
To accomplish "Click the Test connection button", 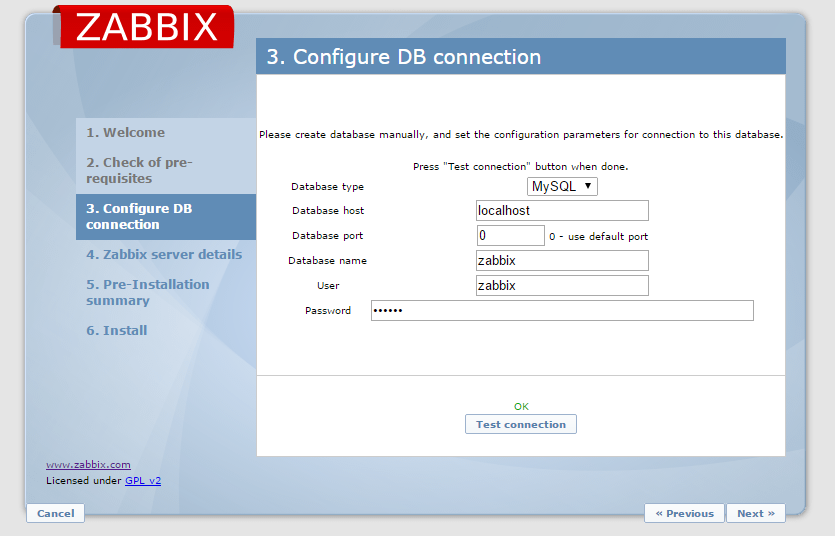I will pyautogui.click(x=521, y=424).
